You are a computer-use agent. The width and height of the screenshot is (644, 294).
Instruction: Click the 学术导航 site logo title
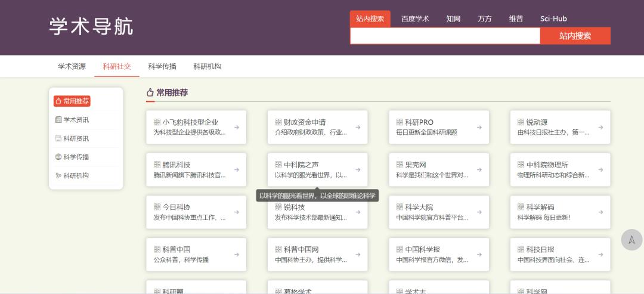tap(91, 27)
